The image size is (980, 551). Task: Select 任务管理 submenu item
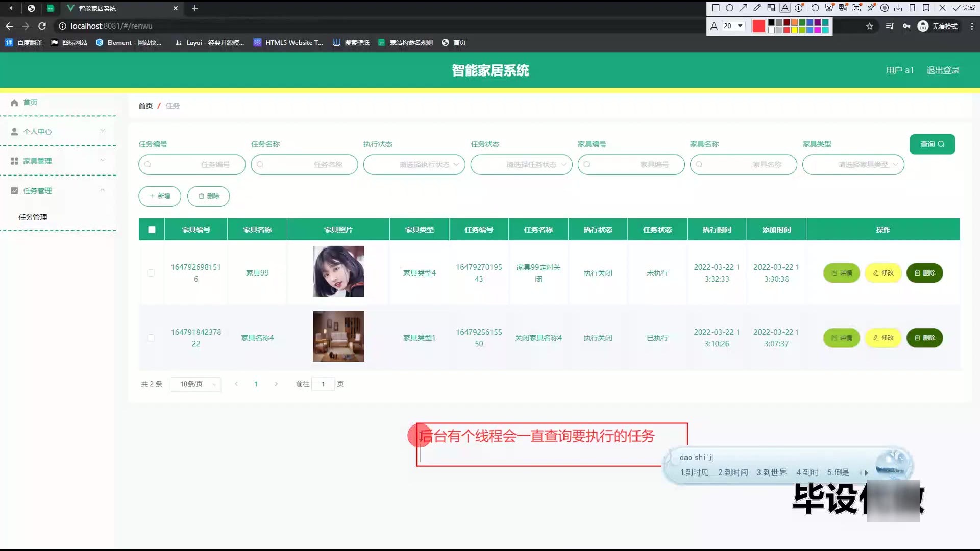point(33,217)
